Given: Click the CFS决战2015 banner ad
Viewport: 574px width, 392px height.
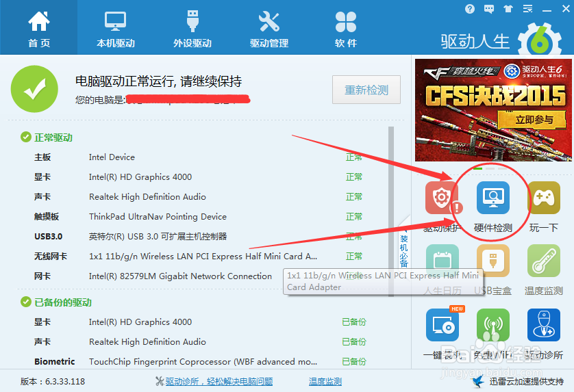Looking at the screenshot, I should coord(493,109).
